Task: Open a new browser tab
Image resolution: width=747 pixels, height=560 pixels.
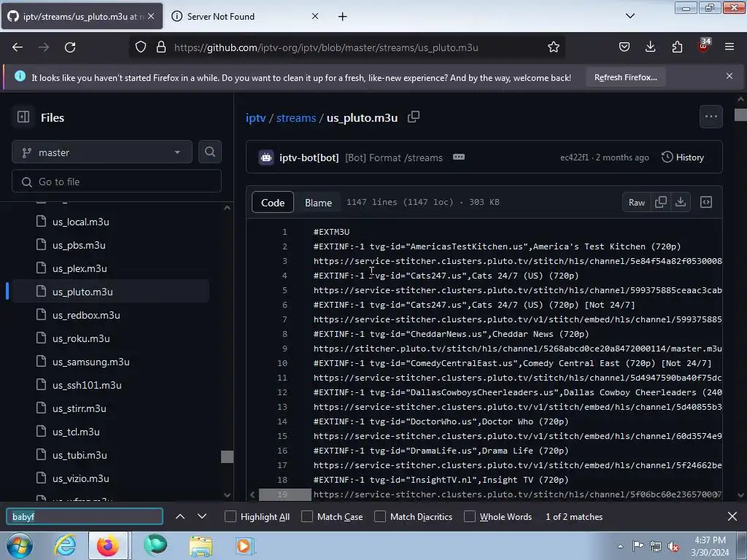Action: coord(343,17)
